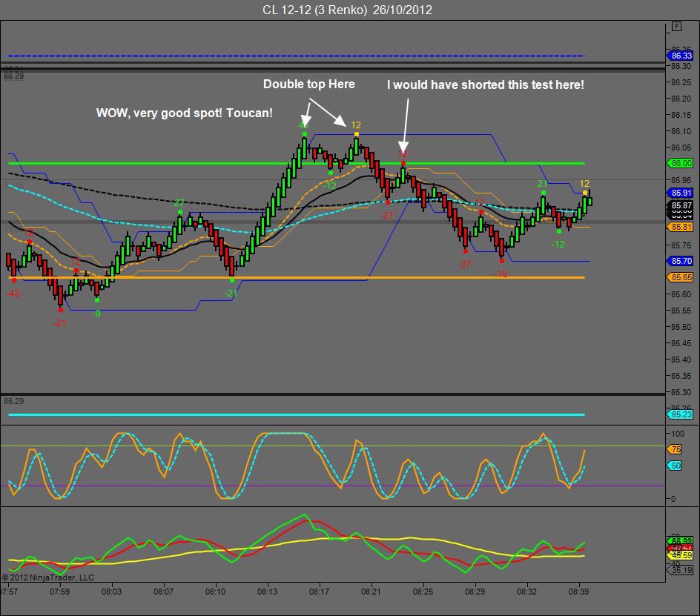Click the '© 2012 NinjaTrader, LLC' copyright text
This screenshot has width=700, height=616.
[48, 577]
